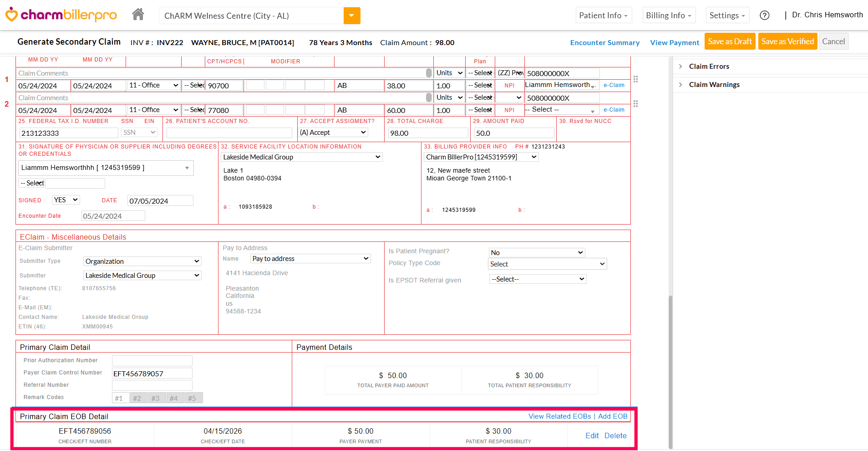Open Units dropdown in line 1 comments row
This screenshot has width=868, height=451.
click(x=449, y=73)
